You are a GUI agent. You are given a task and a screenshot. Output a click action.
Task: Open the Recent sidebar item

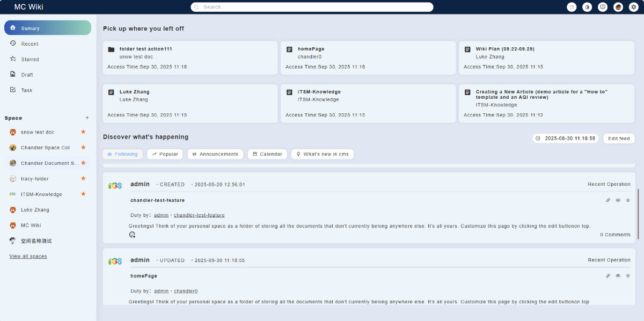pyautogui.click(x=48, y=43)
